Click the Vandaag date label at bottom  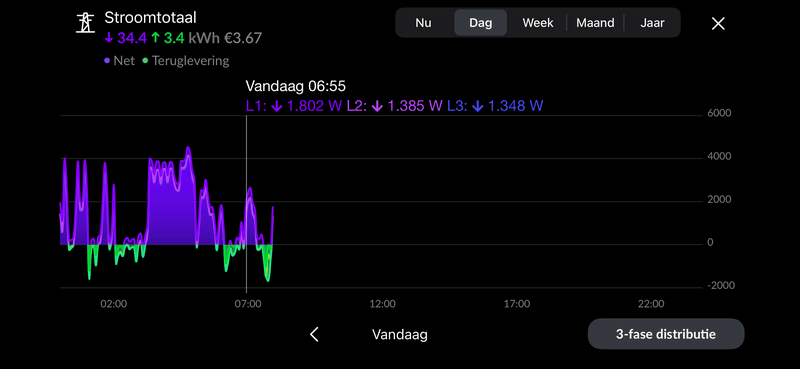click(x=399, y=335)
